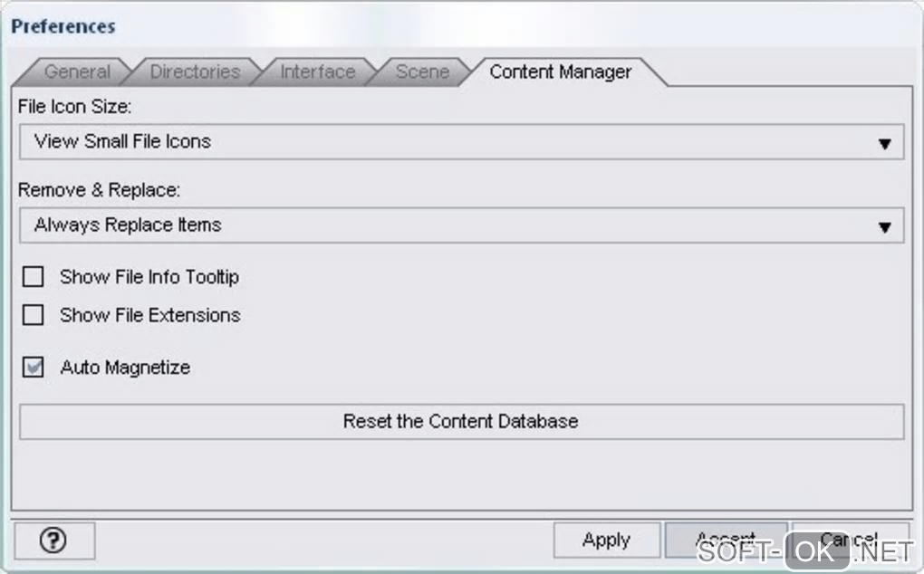The image size is (924, 574).
Task: Click the help question mark icon
Action: pyautogui.click(x=54, y=541)
